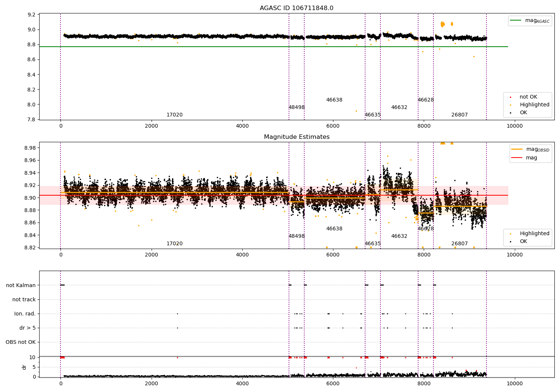The height and width of the screenshot is (392, 560).
Task: Click the 'Ion. rad.' axis label
Action: click(x=25, y=314)
